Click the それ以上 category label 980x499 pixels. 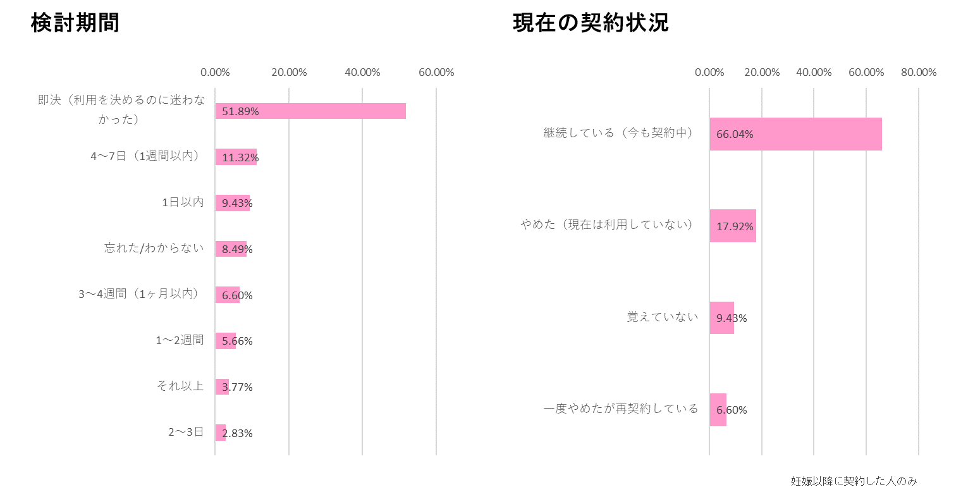(x=180, y=386)
